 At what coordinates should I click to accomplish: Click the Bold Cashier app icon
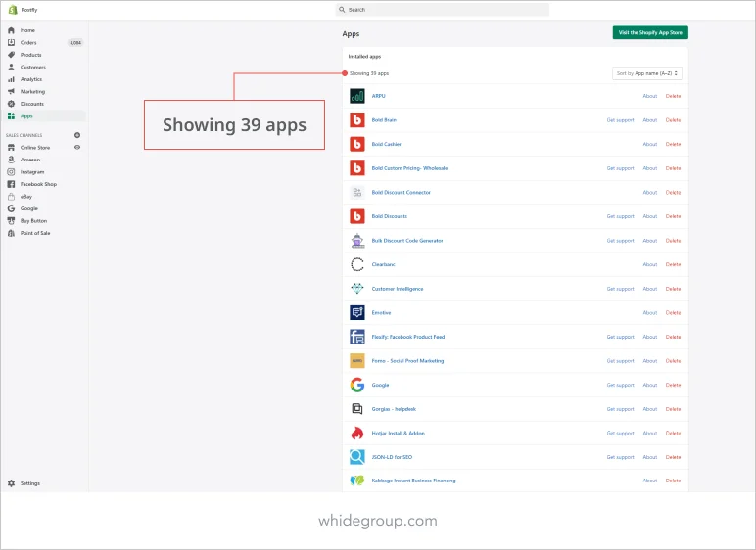pos(356,144)
